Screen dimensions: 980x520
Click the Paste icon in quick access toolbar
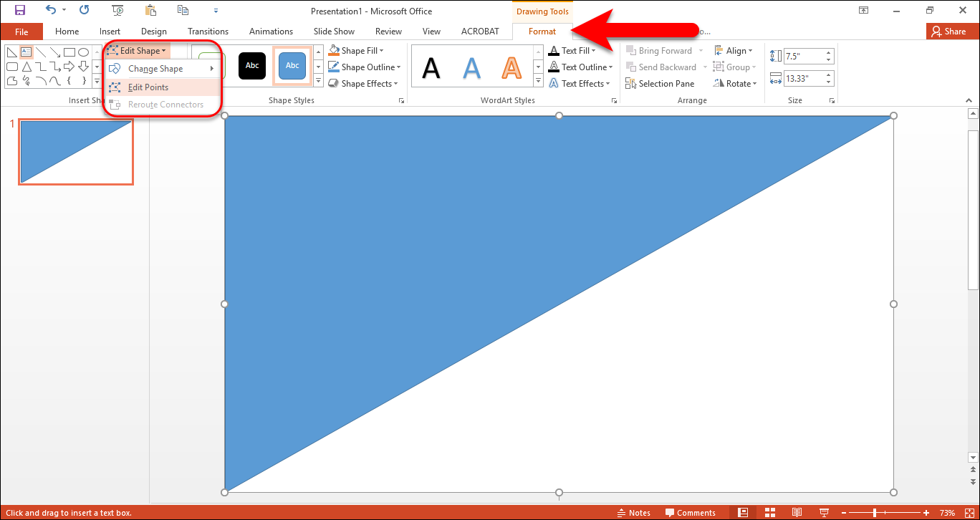point(150,10)
